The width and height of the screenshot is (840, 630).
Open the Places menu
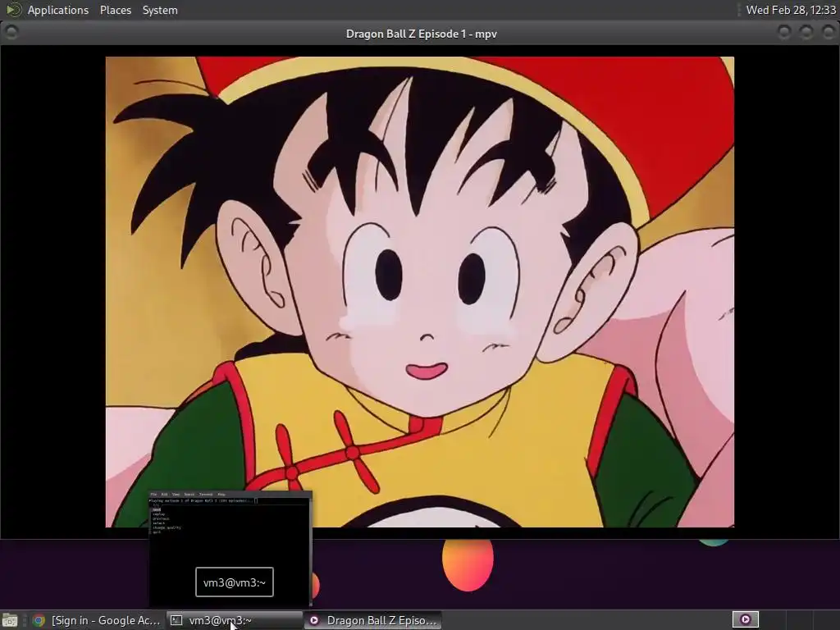point(115,10)
